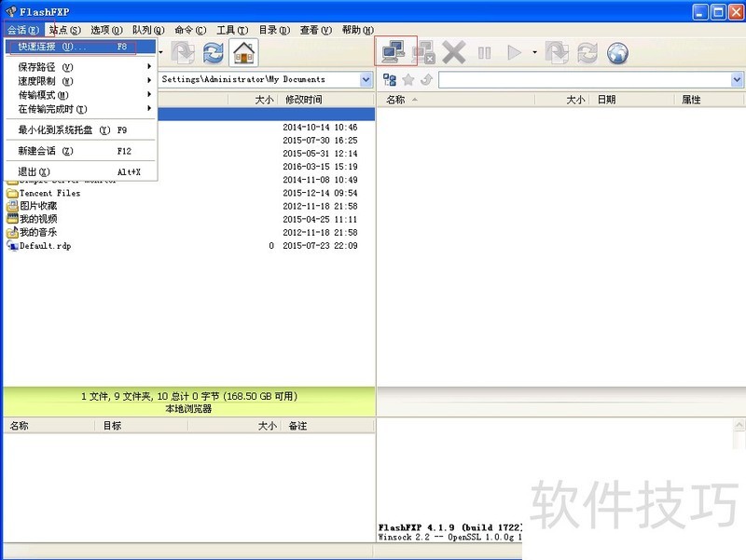This screenshot has width=746, height=560.
Task: Open the local path dropdown arrow
Action: tap(366, 80)
